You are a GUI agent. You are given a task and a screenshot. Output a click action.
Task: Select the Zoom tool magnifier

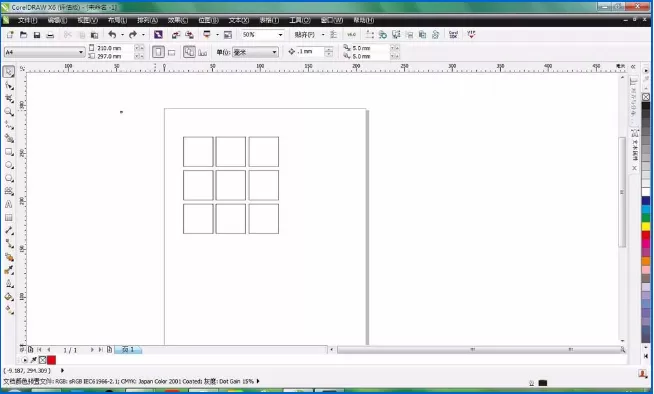point(9,111)
